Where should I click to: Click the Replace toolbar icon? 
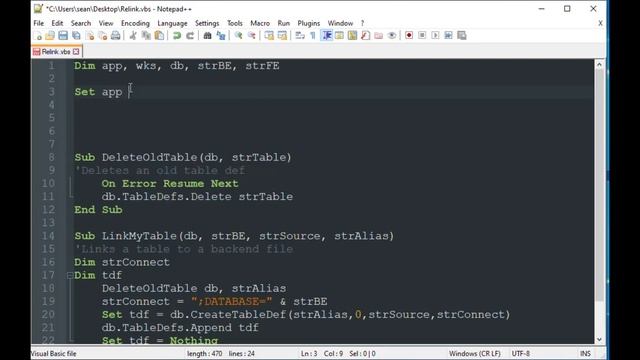tap(221, 36)
